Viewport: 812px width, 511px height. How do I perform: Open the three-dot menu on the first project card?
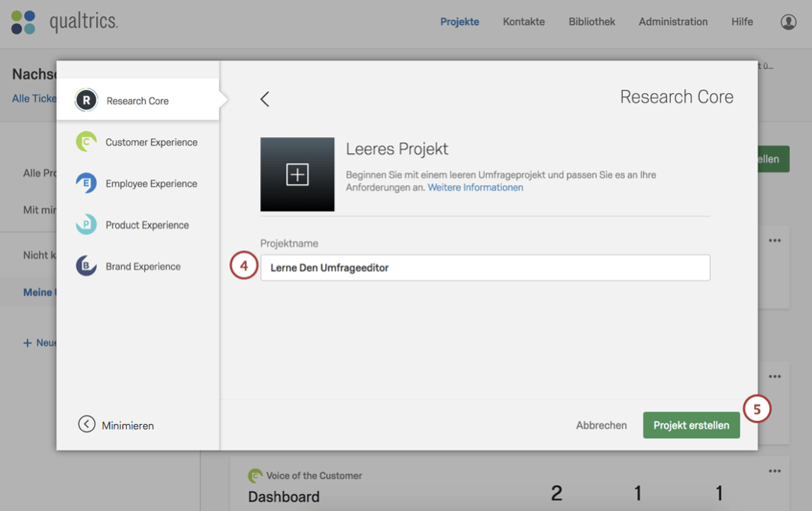(775, 240)
